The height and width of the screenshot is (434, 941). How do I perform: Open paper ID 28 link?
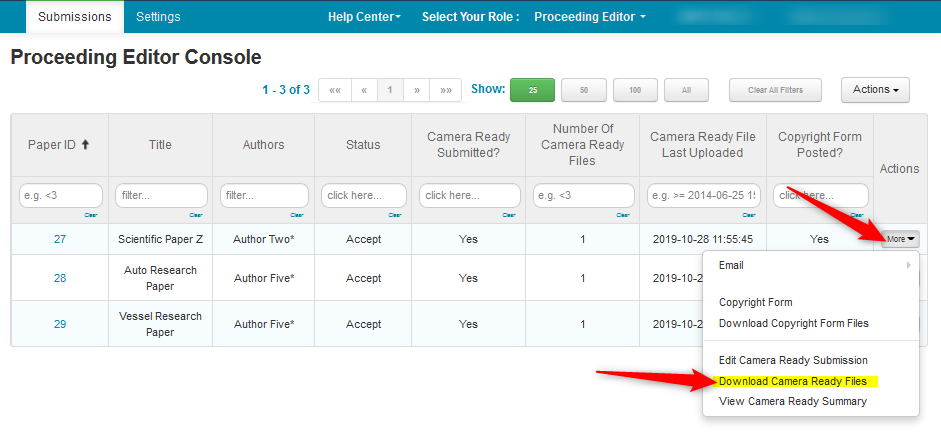(60, 278)
